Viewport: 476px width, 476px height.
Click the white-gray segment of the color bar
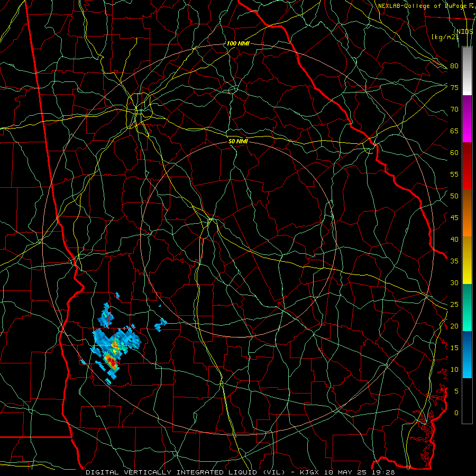pyautogui.click(x=467, y=71)
